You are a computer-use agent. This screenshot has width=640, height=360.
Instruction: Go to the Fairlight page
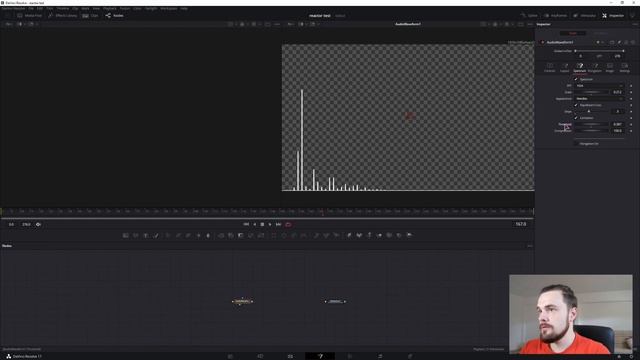pyautogui.click(x=380, y=356)
